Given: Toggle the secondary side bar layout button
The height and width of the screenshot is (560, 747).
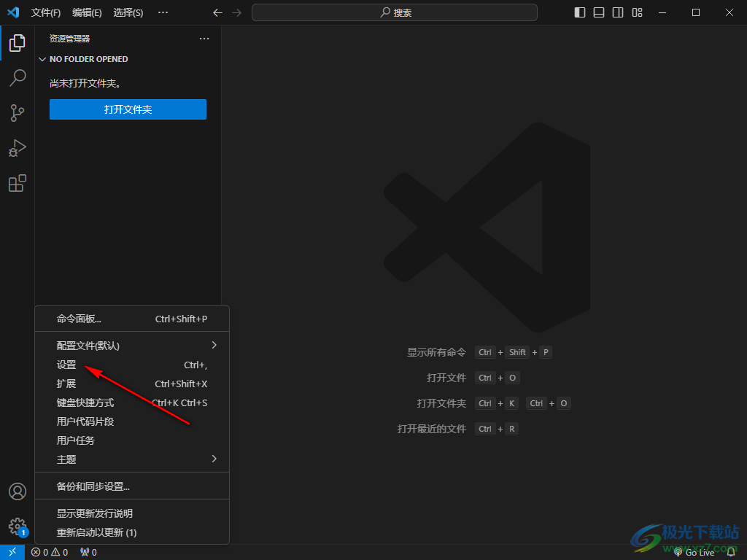Looking at the screenshot, I should tap(618, 12).
